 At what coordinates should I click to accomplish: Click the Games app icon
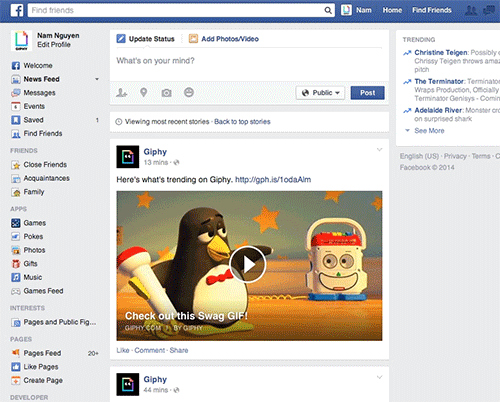click(x=16, y=223)
